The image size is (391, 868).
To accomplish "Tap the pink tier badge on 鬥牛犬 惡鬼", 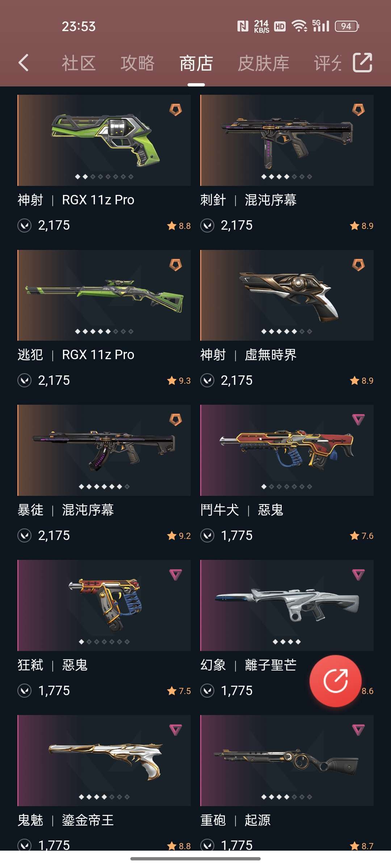I will pos(358,420).
